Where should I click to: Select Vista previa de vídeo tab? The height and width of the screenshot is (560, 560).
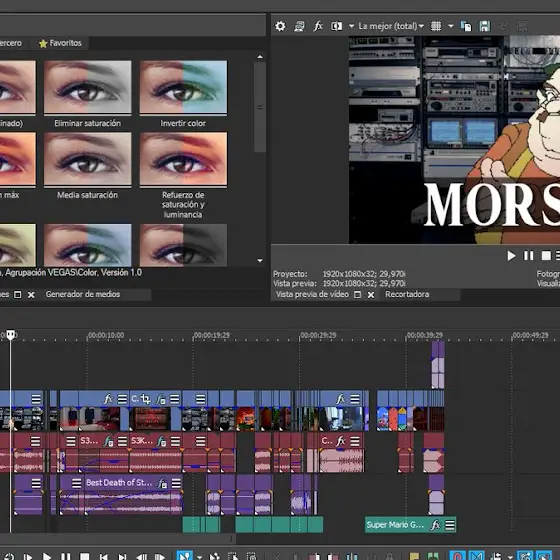[x=312, y=294]
